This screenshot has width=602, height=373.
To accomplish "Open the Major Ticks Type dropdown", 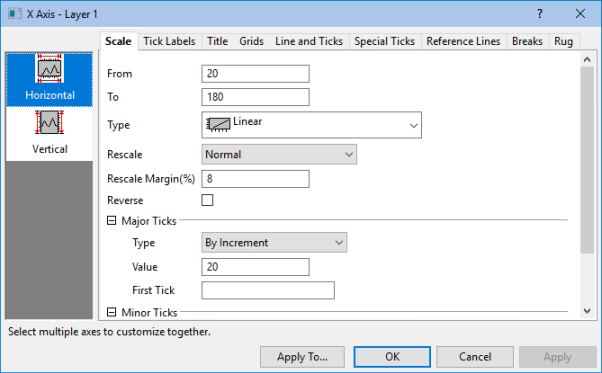I will [274, 243].
